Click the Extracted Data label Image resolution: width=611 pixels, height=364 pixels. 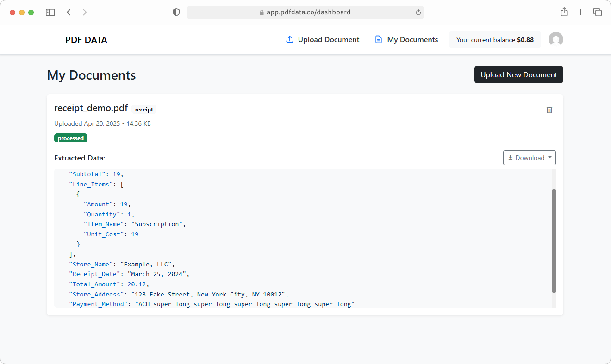(x=80, y=158)
